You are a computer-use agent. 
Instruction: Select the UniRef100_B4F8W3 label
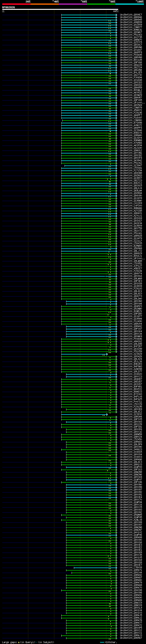click(x=131, y=366)
